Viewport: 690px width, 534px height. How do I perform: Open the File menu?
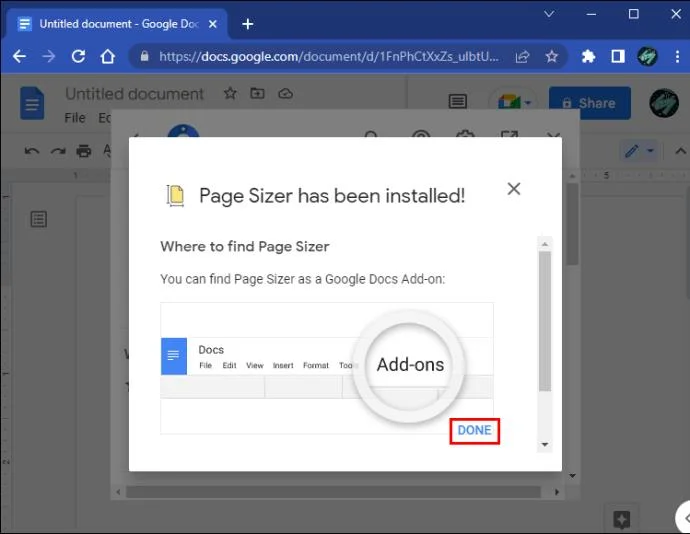pos(75,118)
